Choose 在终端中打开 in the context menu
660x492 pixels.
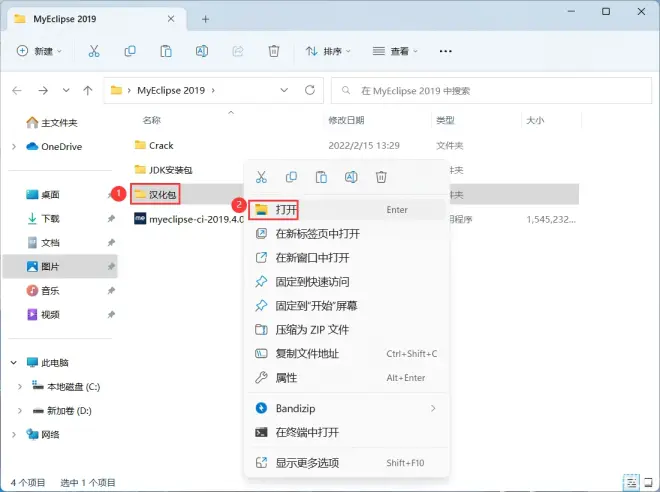[x=346, y=432]
